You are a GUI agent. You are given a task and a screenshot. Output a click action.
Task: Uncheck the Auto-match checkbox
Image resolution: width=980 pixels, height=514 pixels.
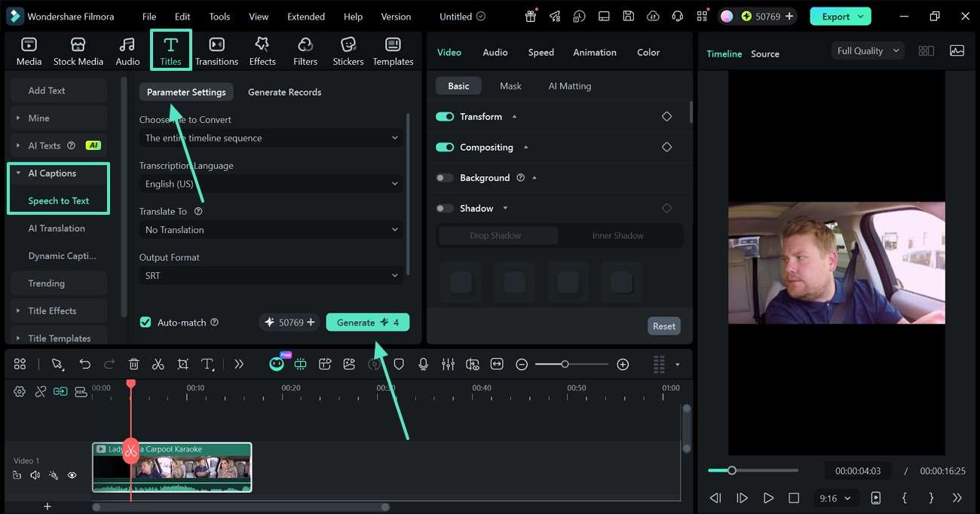point(145,322)
